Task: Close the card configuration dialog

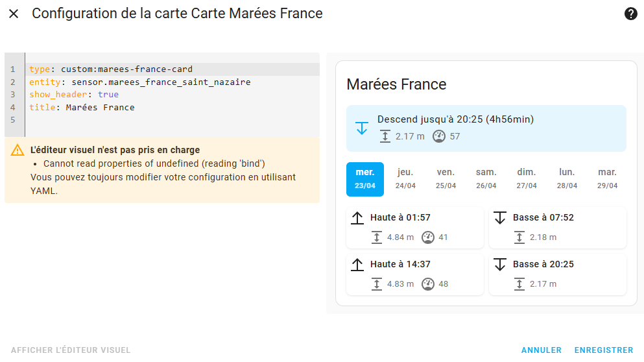Action: [14, 14]
